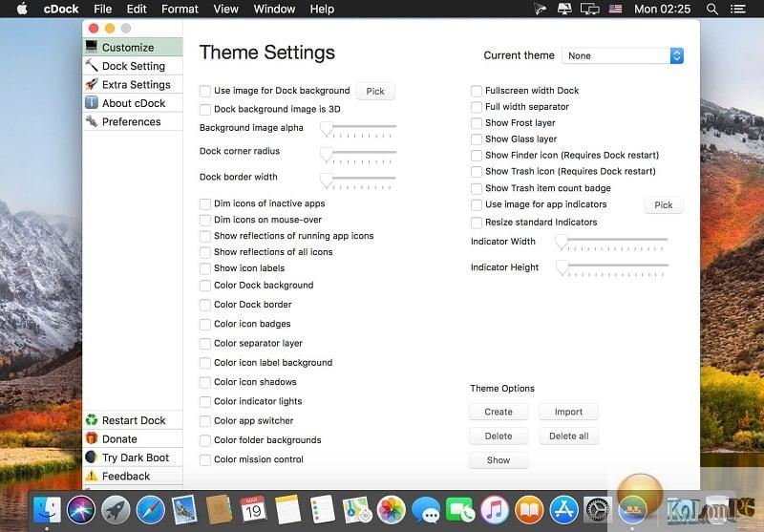This screenshot has height=532, width=764.
Task: Launch Siri from the Dock
Action: pyautogui.click(x=81, y=510)
